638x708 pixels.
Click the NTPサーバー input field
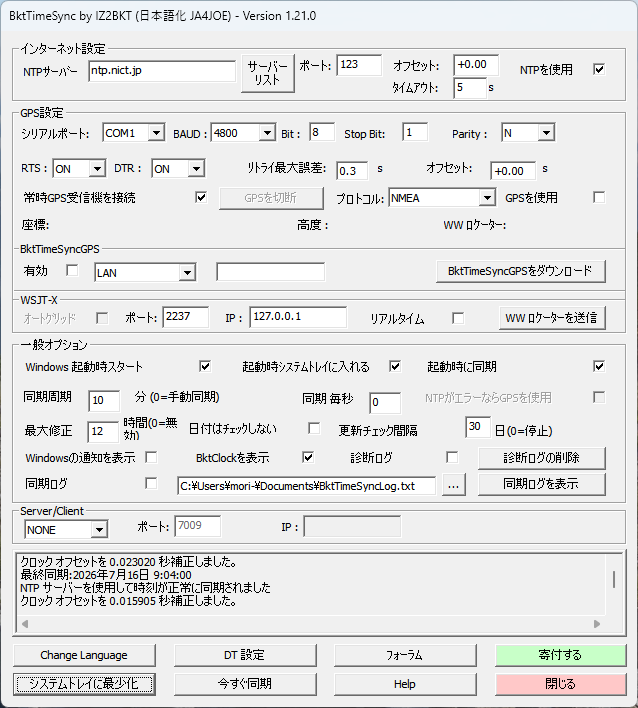click(x=162, y=71)
